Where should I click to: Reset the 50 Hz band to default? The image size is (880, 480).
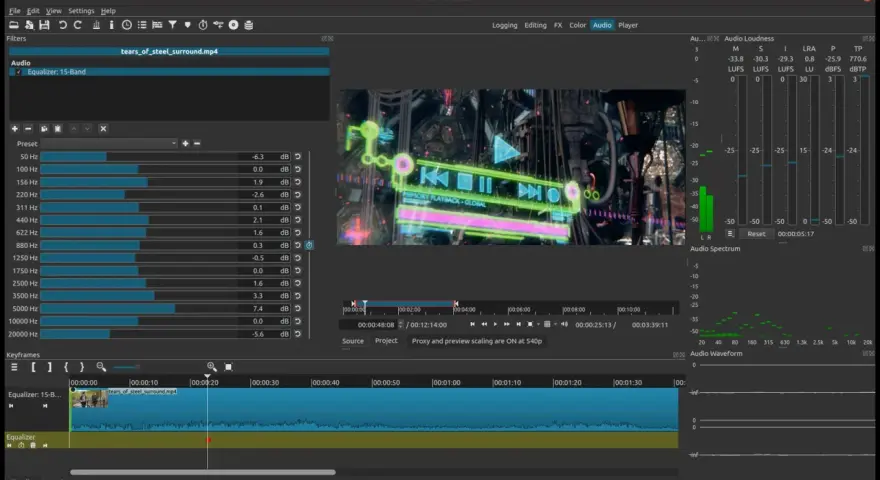tap(298, 157)
